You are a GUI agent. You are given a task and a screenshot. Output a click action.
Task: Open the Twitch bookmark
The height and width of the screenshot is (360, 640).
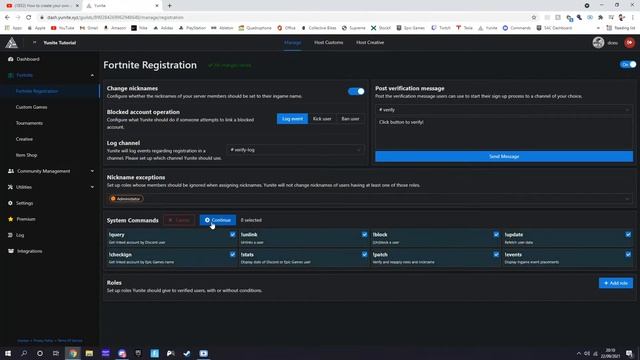click(441, 28)
